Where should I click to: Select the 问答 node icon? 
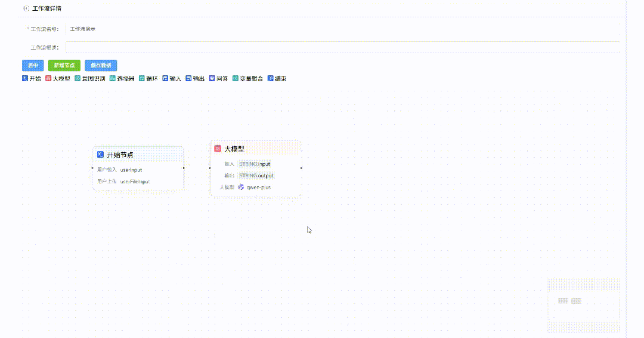coord(212,78)
